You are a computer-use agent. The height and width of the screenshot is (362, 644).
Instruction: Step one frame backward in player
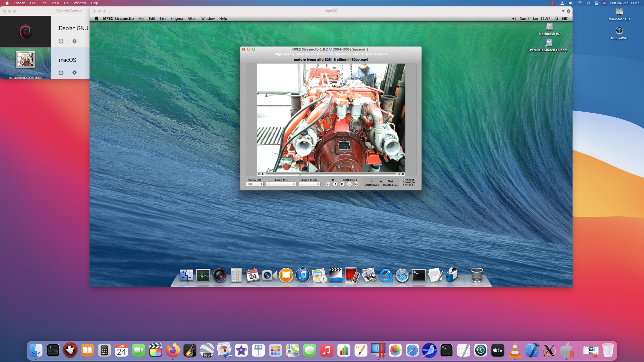coord(399,174)
